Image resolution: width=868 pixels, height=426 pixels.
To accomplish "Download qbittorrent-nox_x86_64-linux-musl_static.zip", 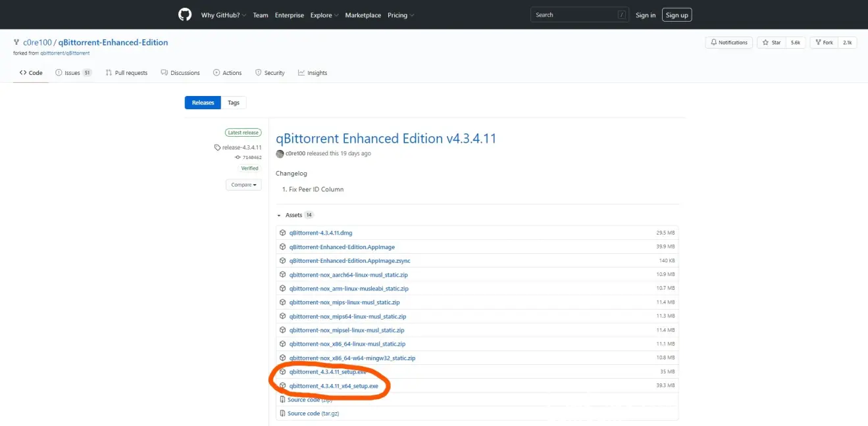I will [347, 344].
